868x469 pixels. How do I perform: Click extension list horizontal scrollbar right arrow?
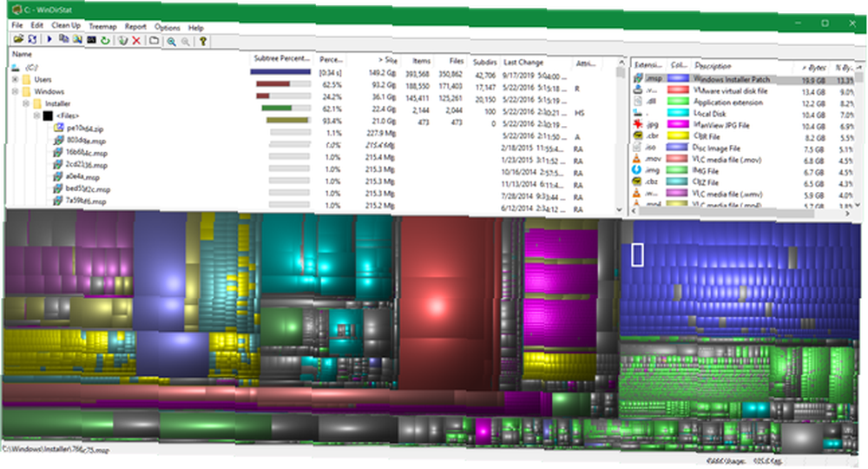click(847, 215)
